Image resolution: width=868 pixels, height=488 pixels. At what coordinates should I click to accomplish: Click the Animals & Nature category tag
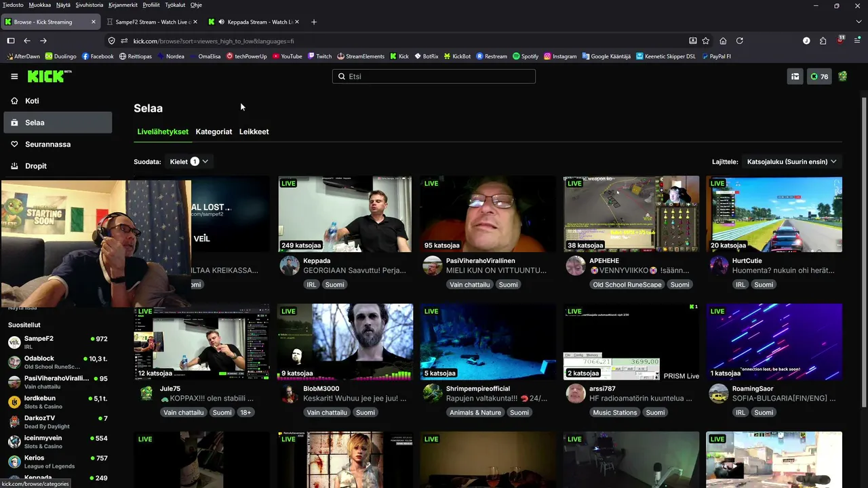coord(475,412)
